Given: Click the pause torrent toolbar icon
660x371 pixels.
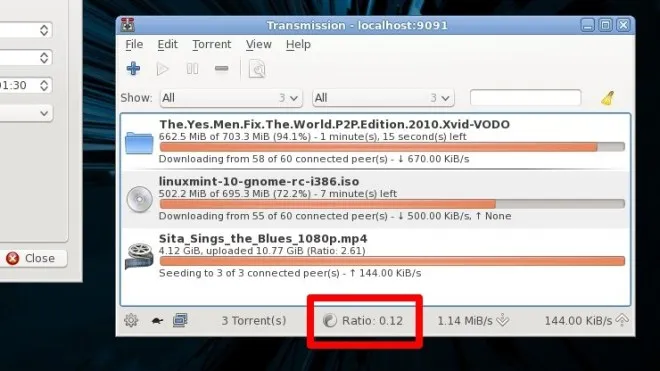Looking at the screenshot, I should pos(192,68).
